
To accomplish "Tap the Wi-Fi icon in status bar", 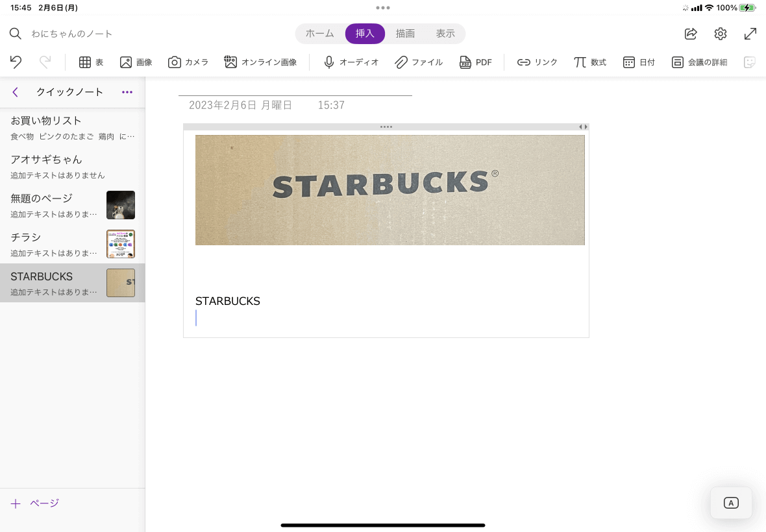I will 710,8.
